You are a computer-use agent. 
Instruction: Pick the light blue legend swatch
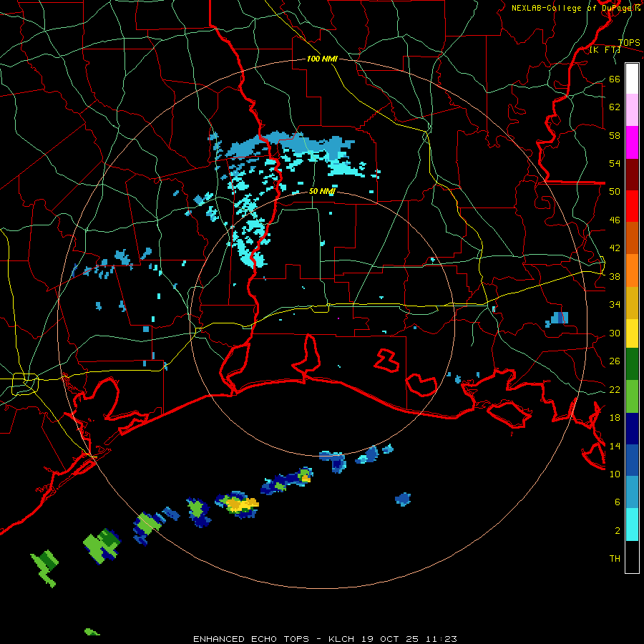[x=632, y=492]
